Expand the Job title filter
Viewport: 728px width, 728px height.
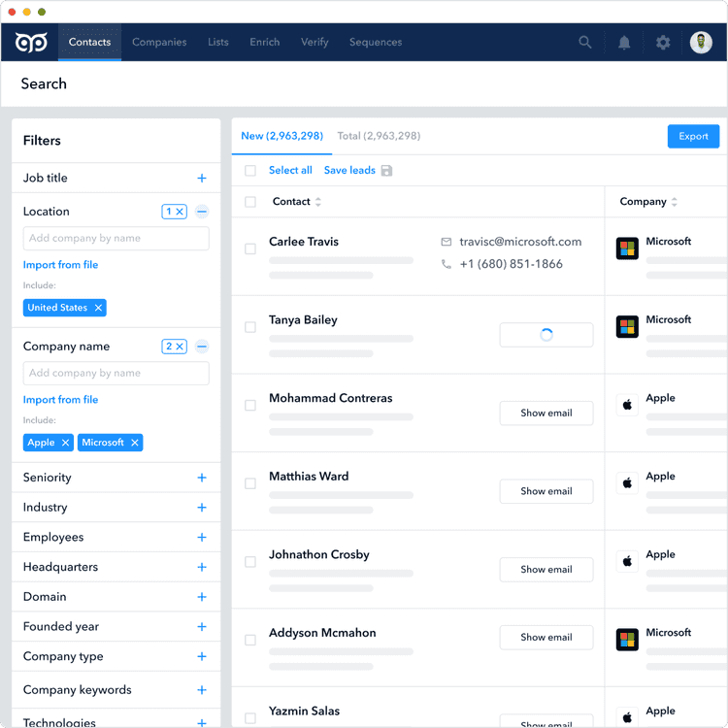point(202,179)
